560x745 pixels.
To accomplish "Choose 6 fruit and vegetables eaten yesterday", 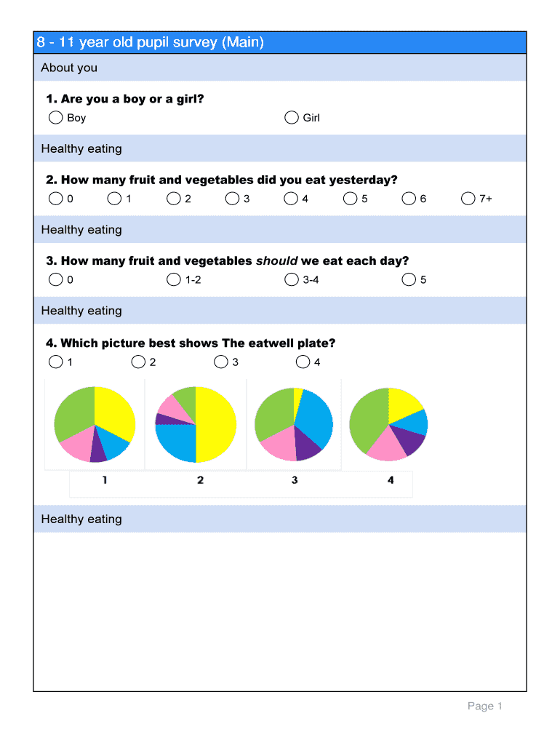I will tap(409, 199).
